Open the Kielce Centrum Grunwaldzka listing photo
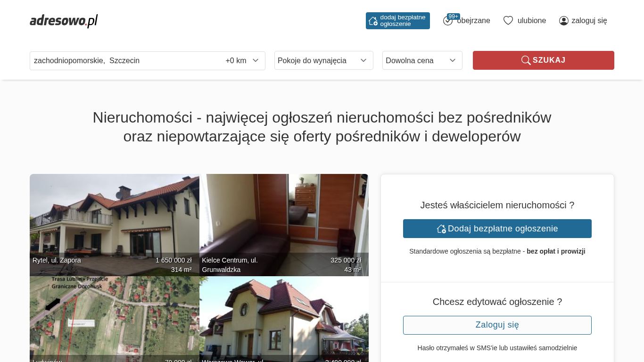Screen dimensions: 644x362 pyautogui.click(x=284, y=225)
